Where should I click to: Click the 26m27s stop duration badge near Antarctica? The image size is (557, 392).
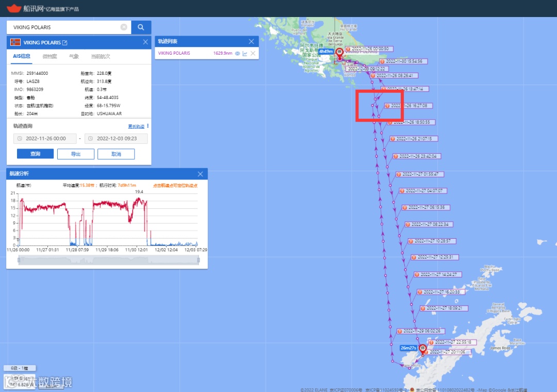[x=408, y=348]
